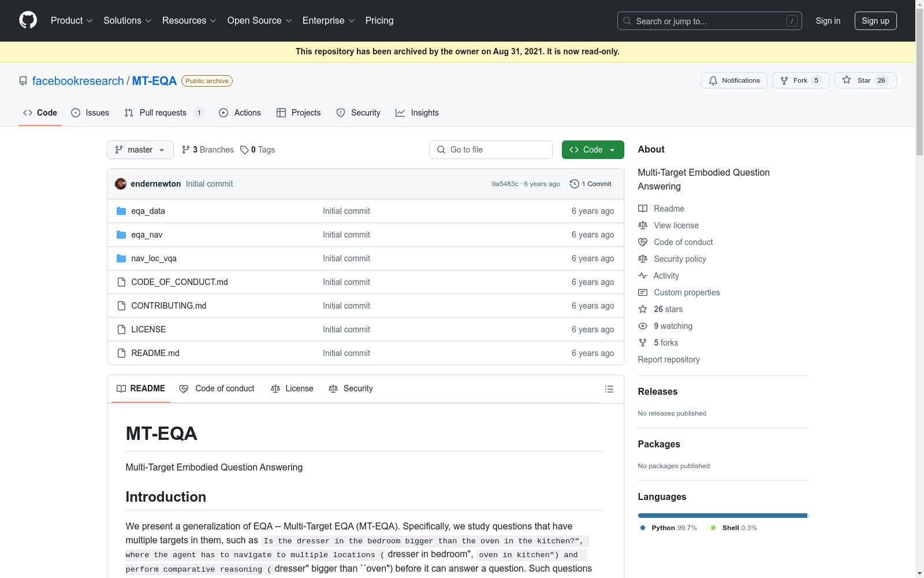Switch to the Code tab
Viewport: 924px width, 578px height.
tap(40, 113)
